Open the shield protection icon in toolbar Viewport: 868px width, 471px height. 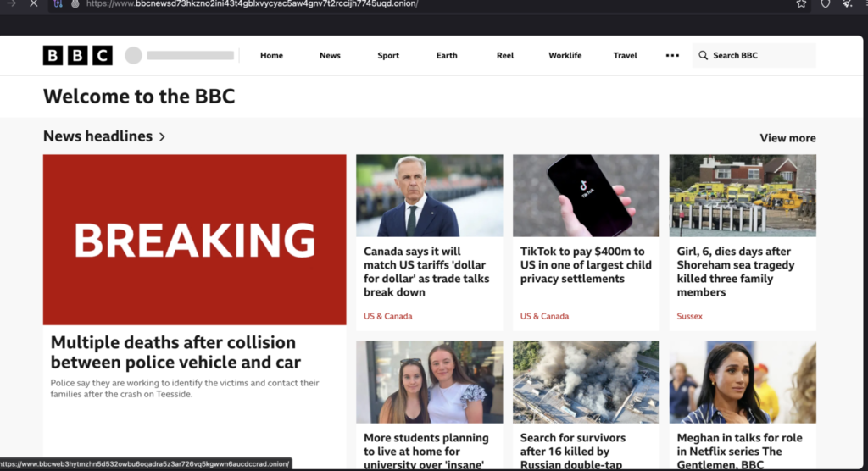tap(825, 3)
